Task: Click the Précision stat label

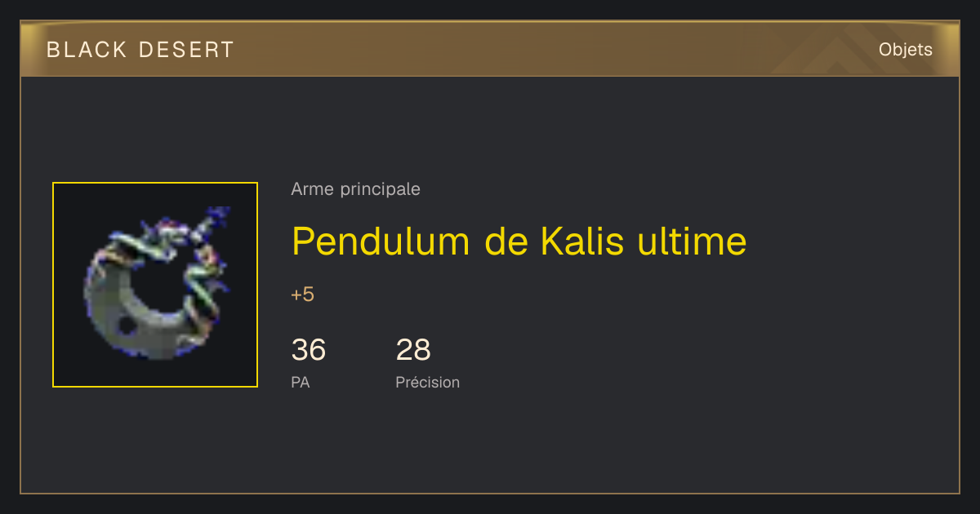Action: click(427, 382)
